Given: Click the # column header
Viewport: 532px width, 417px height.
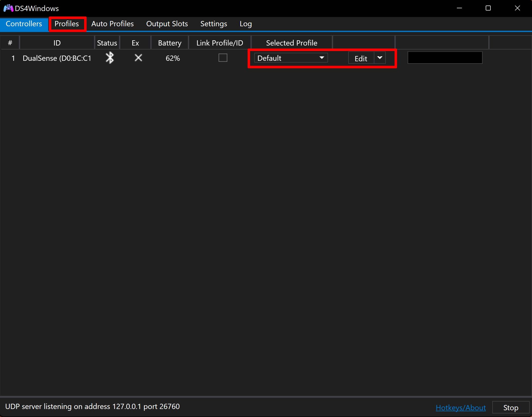Looking at the screenshot, I should coord(10,43).
